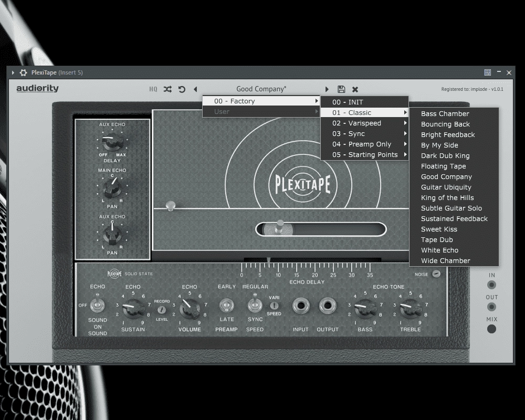Expand the plugin window menu arrow

(13, 72)
